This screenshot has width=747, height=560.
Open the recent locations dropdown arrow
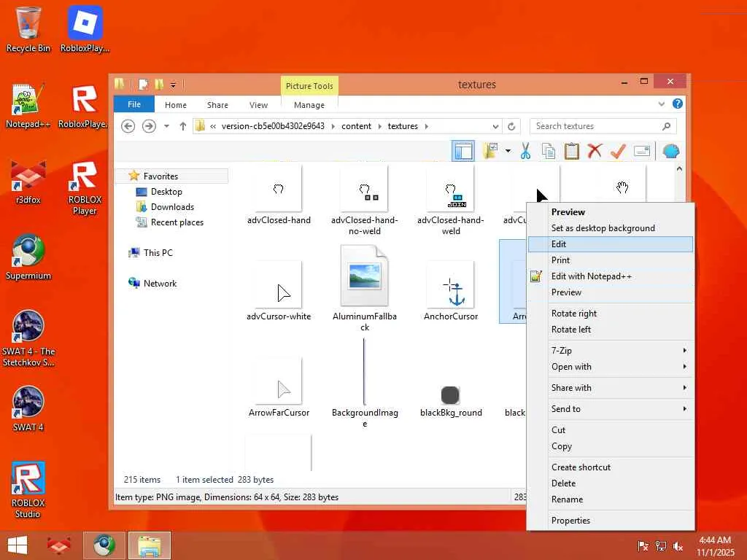pos(166,126)
